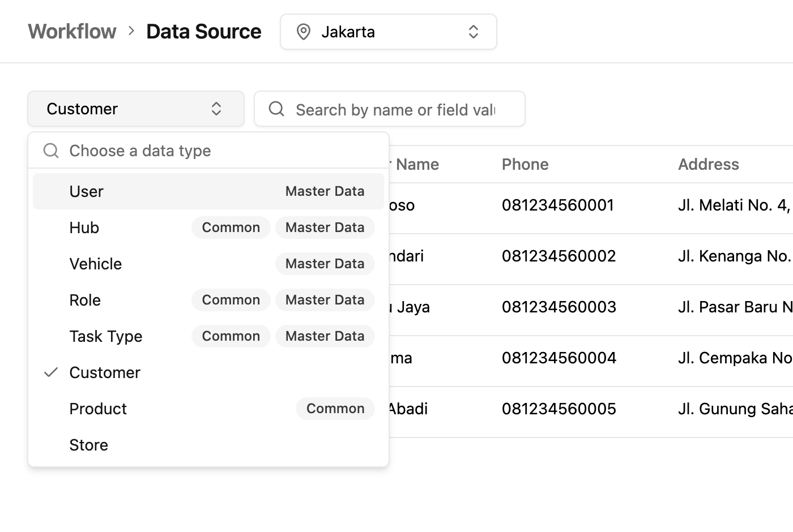Click the Phone column header

525,164
